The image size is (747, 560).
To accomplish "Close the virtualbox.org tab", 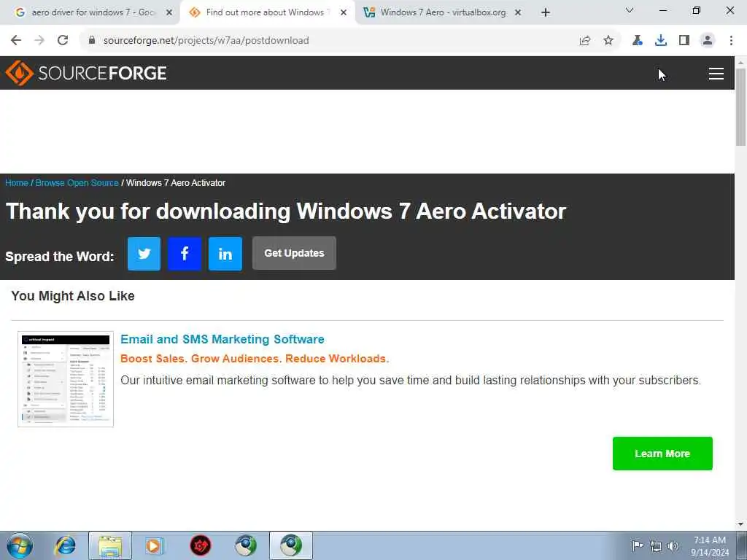I will click(518, 13).
